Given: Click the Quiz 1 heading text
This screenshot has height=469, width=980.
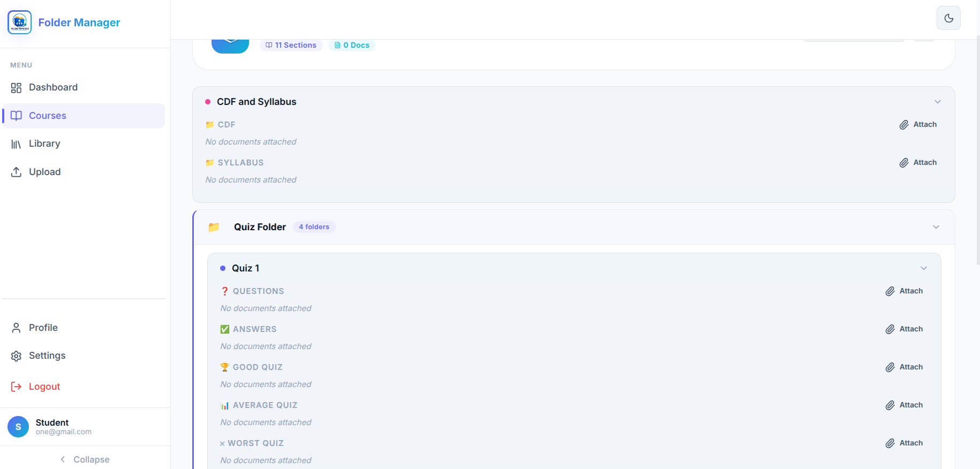Looking at the screenshot, I should click(x=246, y=268).
